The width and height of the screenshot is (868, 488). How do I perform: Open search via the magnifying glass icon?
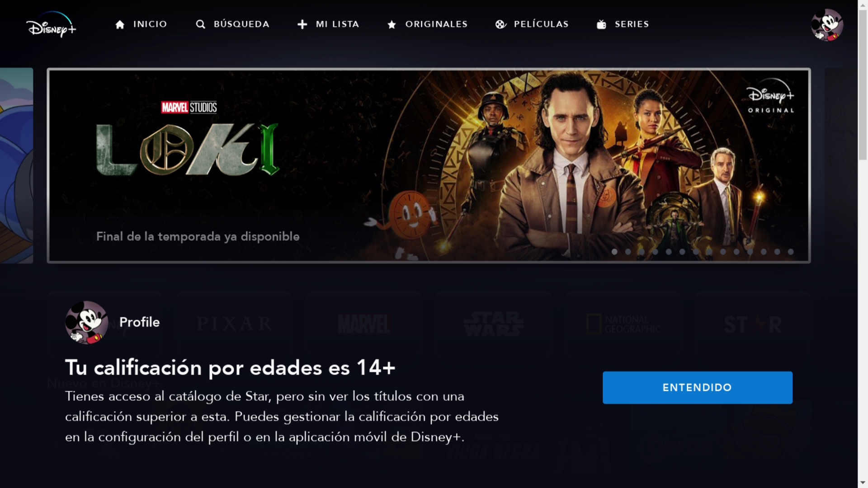point(200,24)
